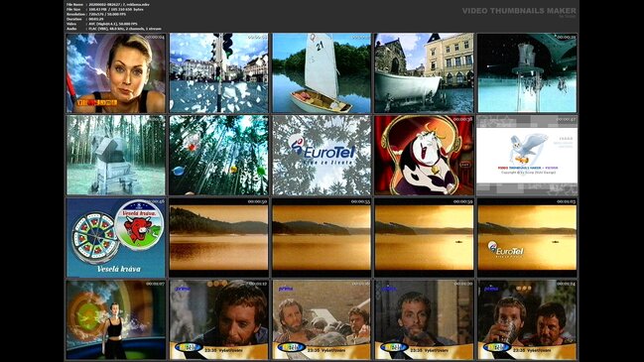
Task: Select the golden lake thumbnail stamped 00:00:50
Action: 218,238
